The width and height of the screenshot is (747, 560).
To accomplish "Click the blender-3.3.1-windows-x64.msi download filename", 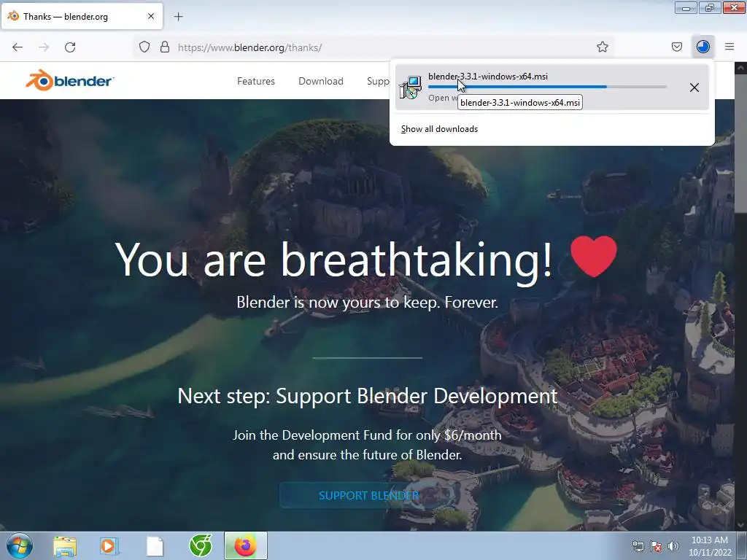I will click(x=488, y=76).
